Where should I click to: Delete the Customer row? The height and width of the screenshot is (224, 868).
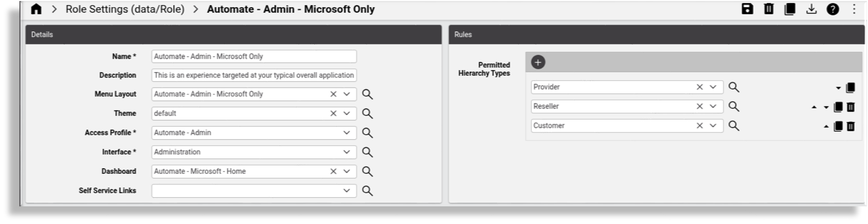coord(851,126)
